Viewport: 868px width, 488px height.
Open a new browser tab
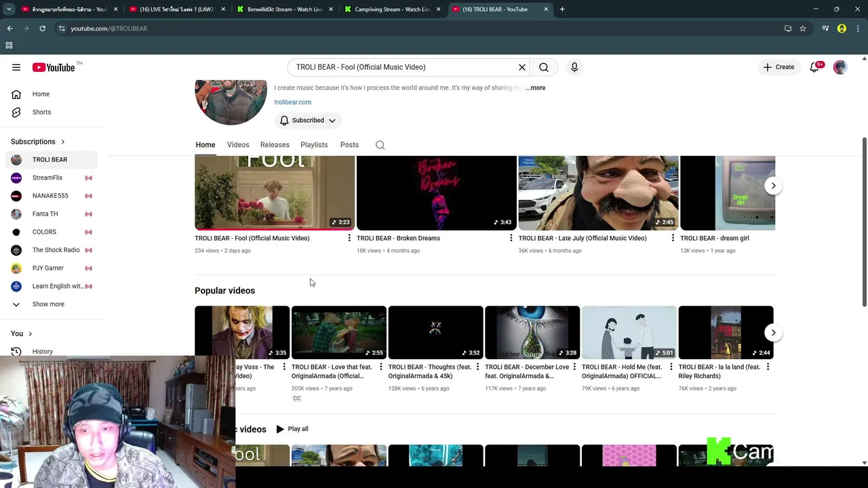point(562,9)
